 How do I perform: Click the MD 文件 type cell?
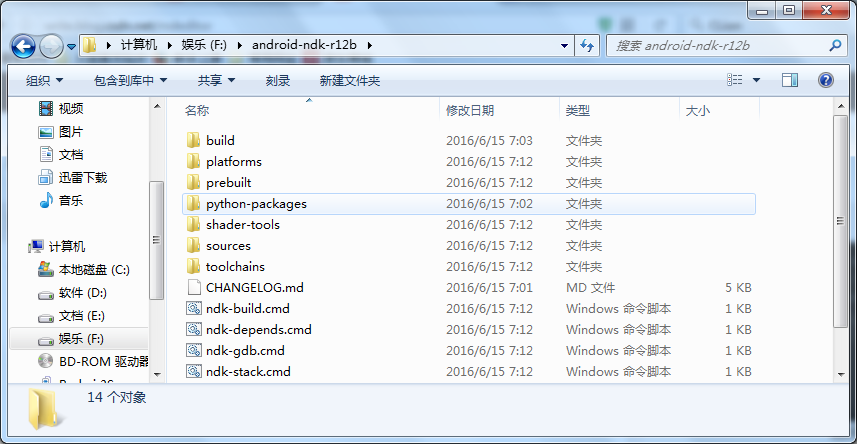tap(590, 288)
